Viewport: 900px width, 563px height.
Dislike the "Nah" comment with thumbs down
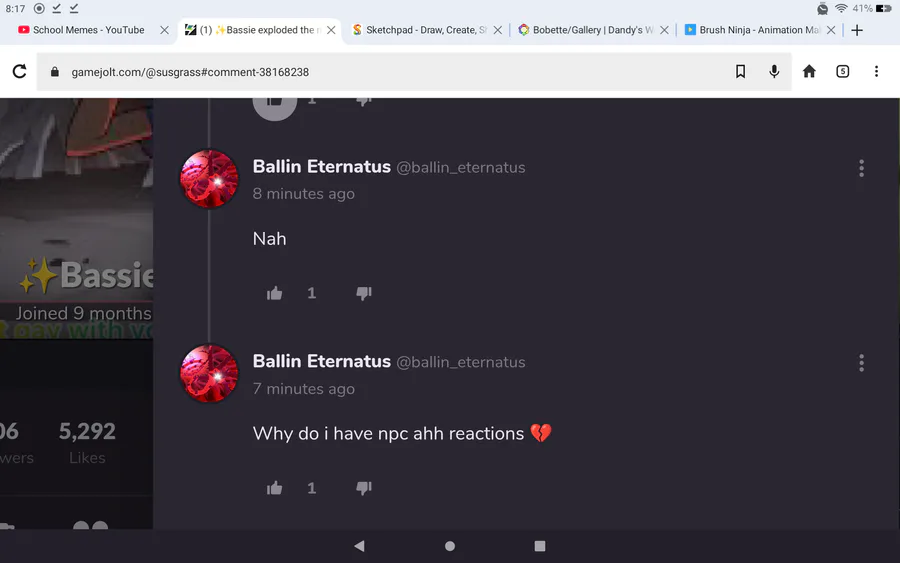coord(364,293)
